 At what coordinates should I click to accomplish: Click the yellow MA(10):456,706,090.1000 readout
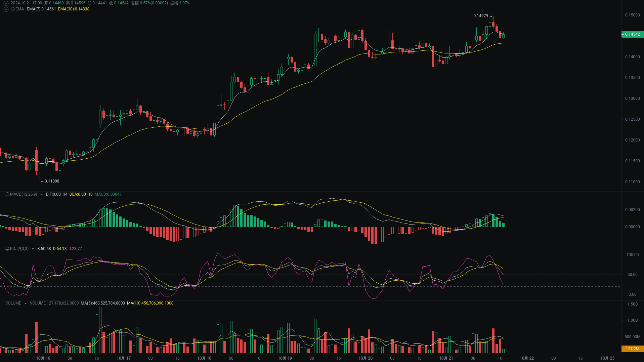coord(150,303)
